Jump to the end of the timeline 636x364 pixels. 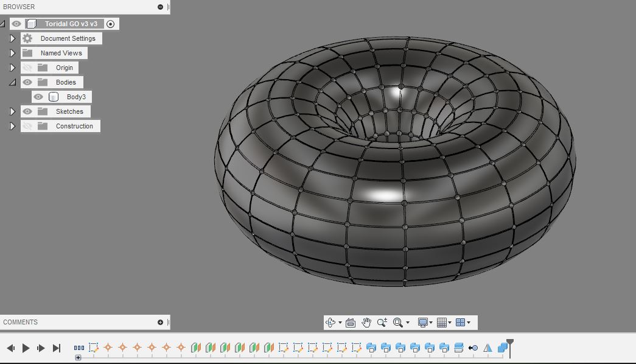click(x=57, y=348)
